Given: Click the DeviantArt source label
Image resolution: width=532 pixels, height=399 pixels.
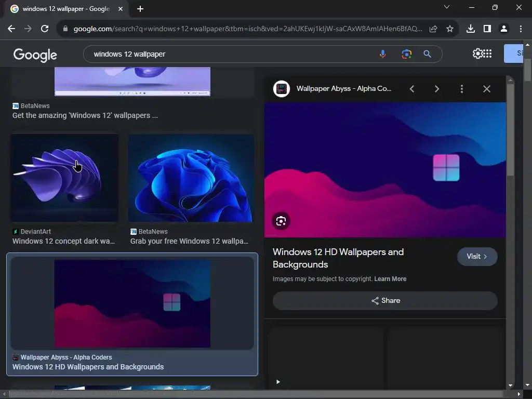Looking at the screenshot, I should point(36,231).
